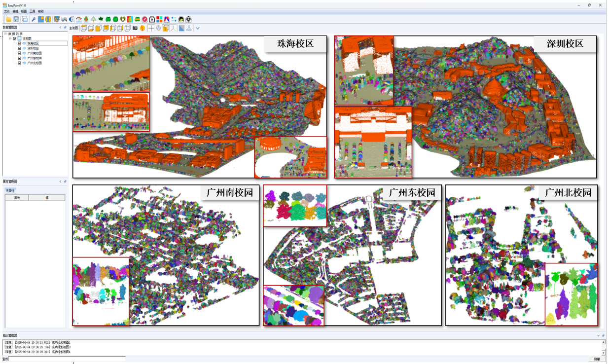Viewport: 608px width, 364px height.
Task: Toggle the 广州北校园 layer checkbox
Action: point(20,63)
